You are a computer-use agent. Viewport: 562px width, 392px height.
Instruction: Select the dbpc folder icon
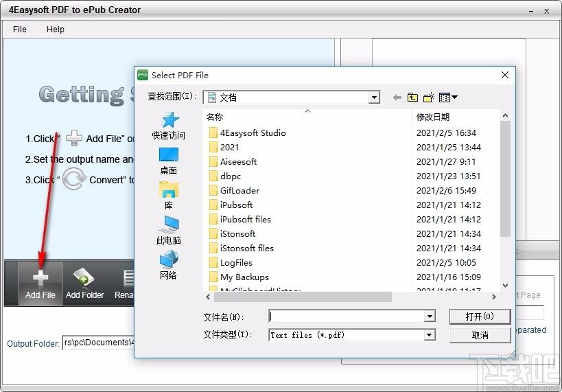(213, 176)
